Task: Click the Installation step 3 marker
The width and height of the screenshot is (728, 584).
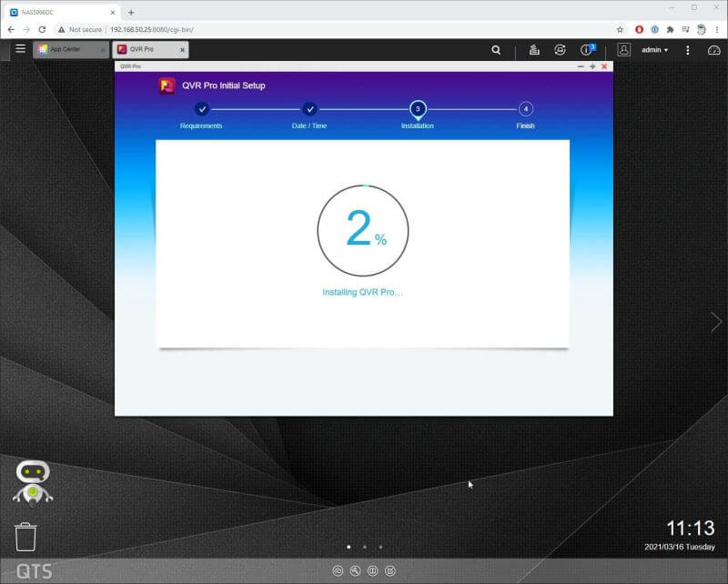Action: tap(418, 109)
